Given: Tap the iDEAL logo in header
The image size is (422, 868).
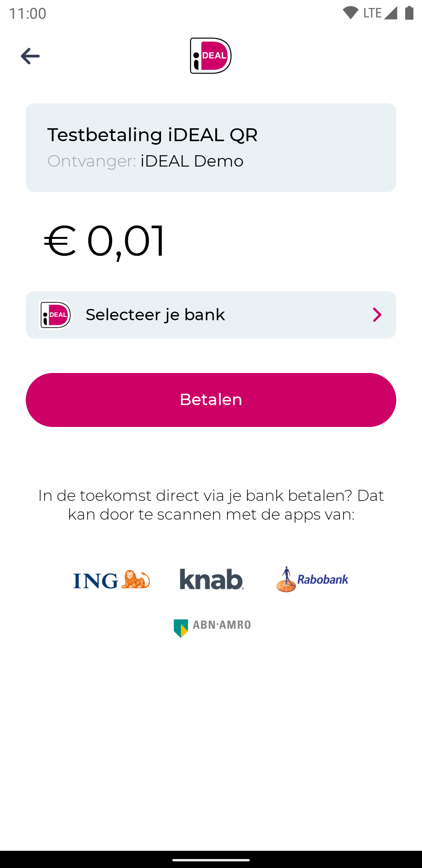Looking at the screenshot, I should (x=211, y=56).
